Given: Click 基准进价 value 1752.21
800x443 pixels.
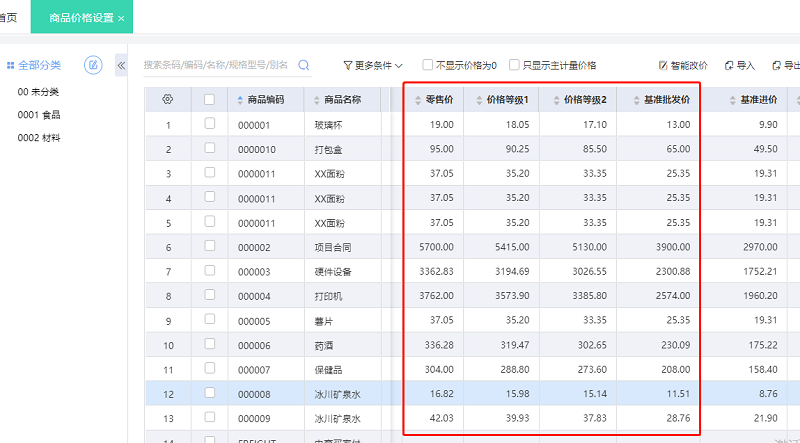Looking at the screenshot, I should (760, 272).
